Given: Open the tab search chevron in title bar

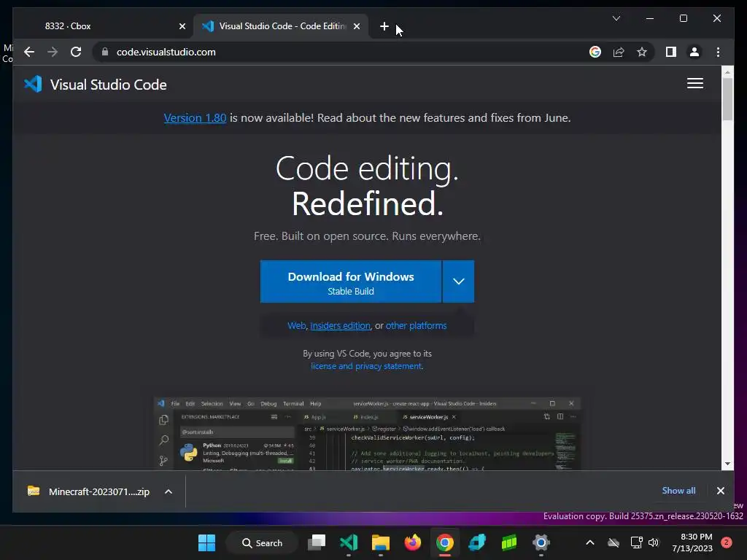Looking at the screenshot, I should pos(616,18).
